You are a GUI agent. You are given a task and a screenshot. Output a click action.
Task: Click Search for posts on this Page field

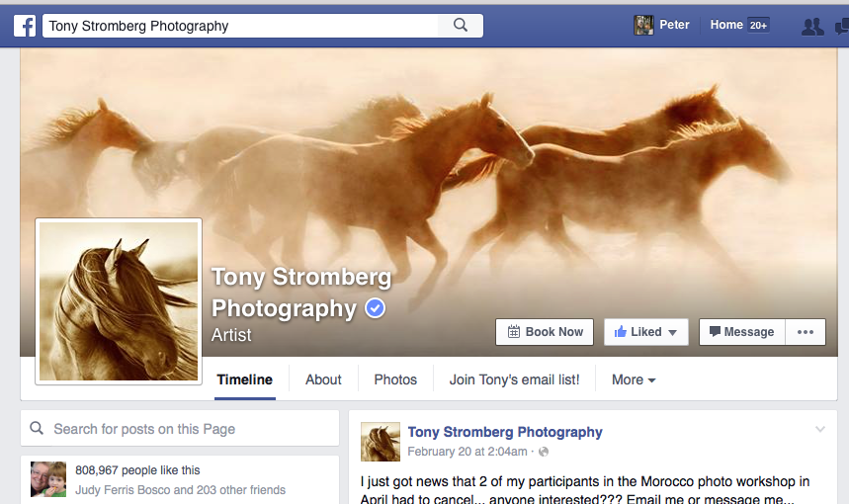pyautogui.click(x=180, y=429)
